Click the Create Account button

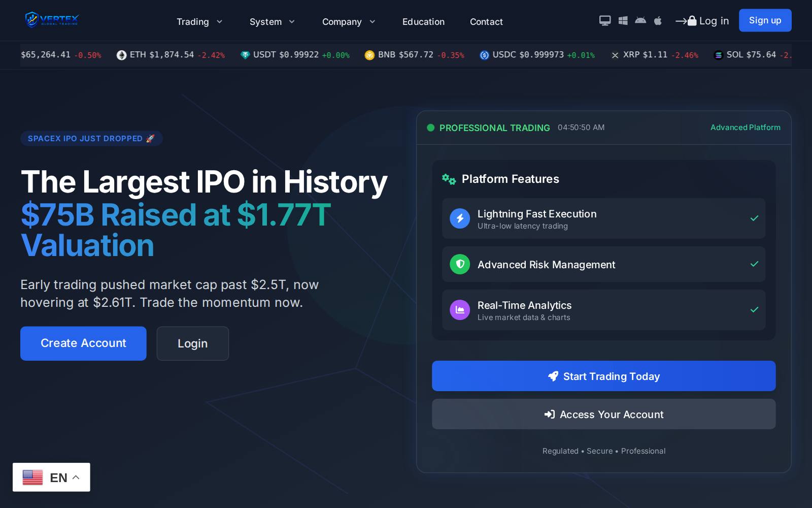coord(83,343)
